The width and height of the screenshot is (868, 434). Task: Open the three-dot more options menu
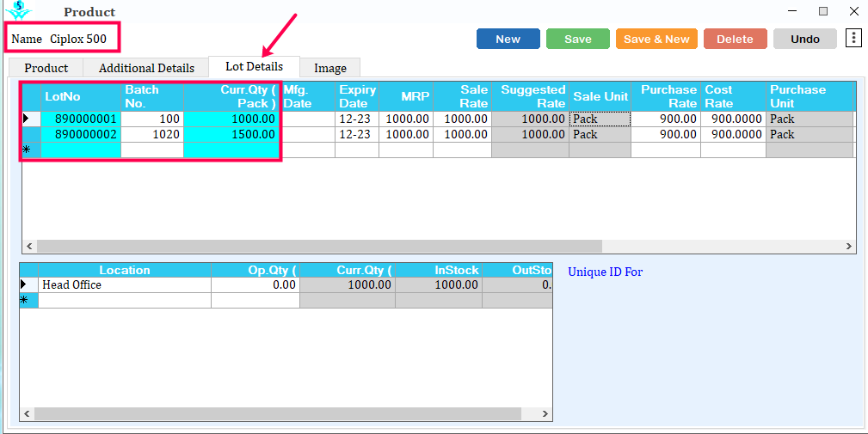853,38
